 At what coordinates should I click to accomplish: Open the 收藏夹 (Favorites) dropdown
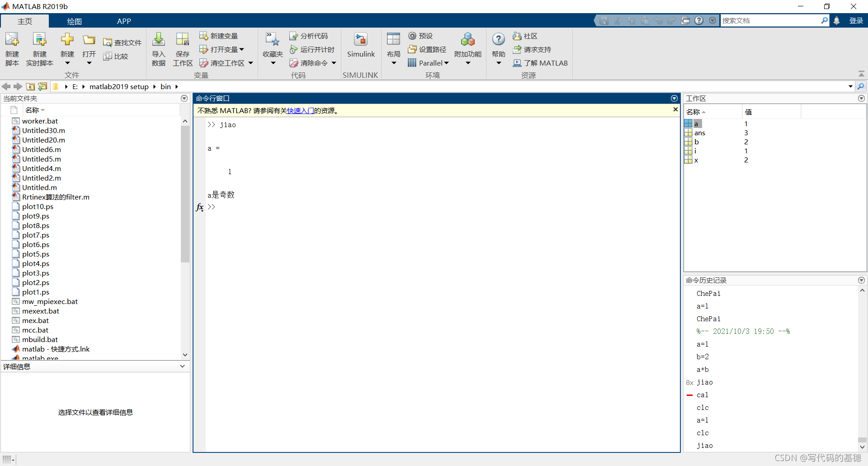click(273, 63)
